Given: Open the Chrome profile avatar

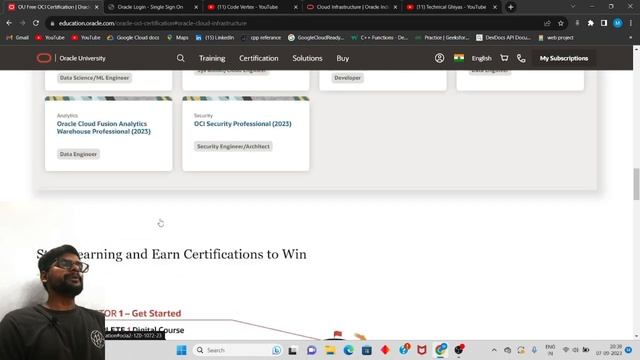Looking at the screenshot, I should 618,23.
